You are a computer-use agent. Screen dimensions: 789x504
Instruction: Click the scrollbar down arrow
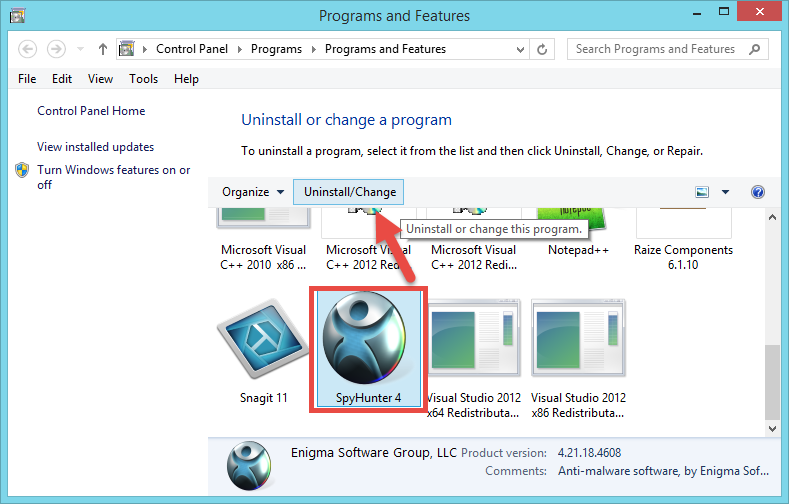click(x=772, y=429)
